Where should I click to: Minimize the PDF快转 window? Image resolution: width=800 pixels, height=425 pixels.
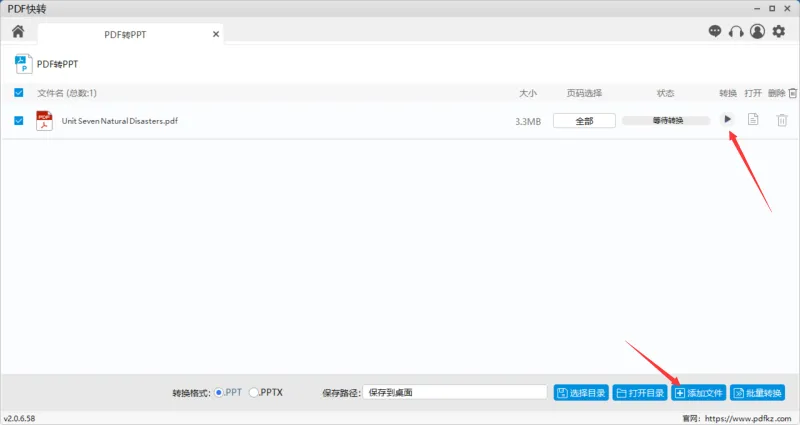point(757,9)
